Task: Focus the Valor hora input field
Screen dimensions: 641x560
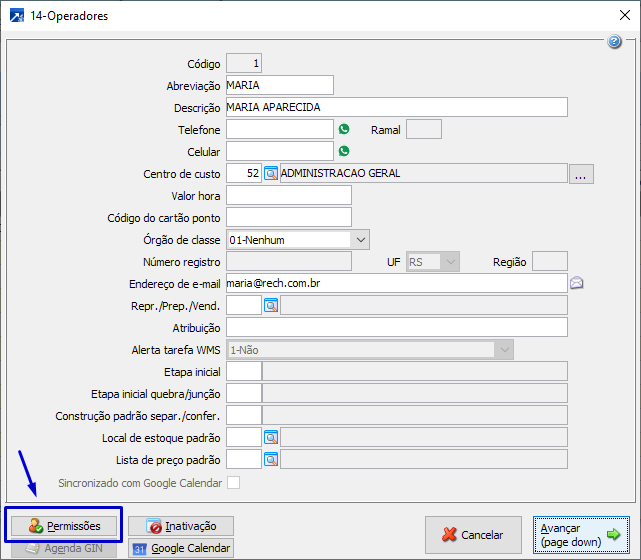Action: tap(289, 195)
